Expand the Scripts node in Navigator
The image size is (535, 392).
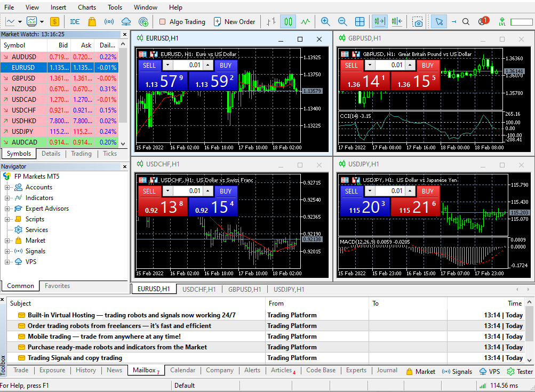[x=7, y=219]
